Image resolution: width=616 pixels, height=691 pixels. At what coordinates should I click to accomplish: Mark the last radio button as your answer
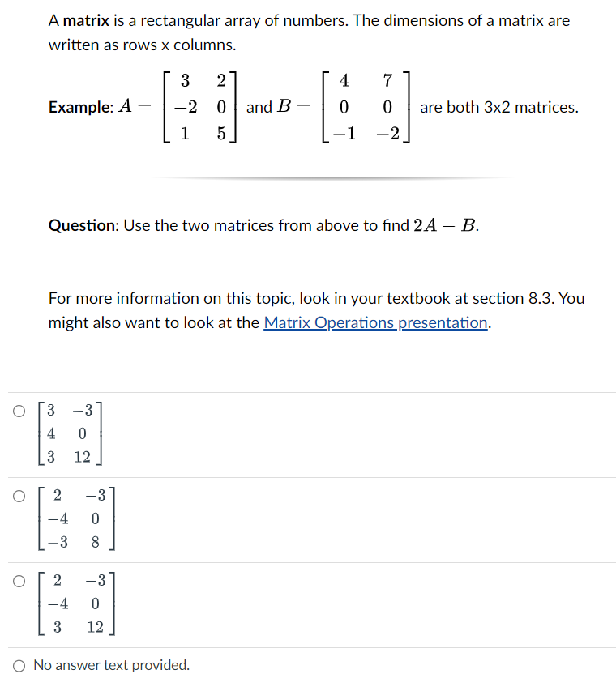pyautogui.click(x=17, y=664)
